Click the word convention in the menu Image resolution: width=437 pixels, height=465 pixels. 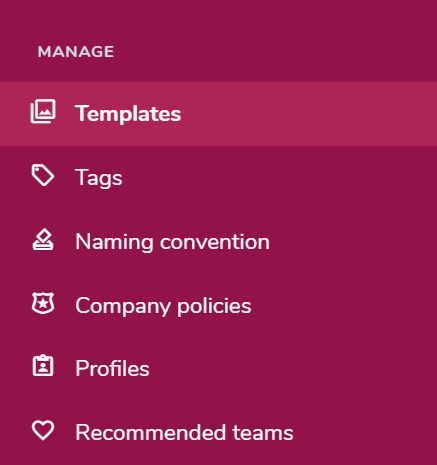coord(215,242)
